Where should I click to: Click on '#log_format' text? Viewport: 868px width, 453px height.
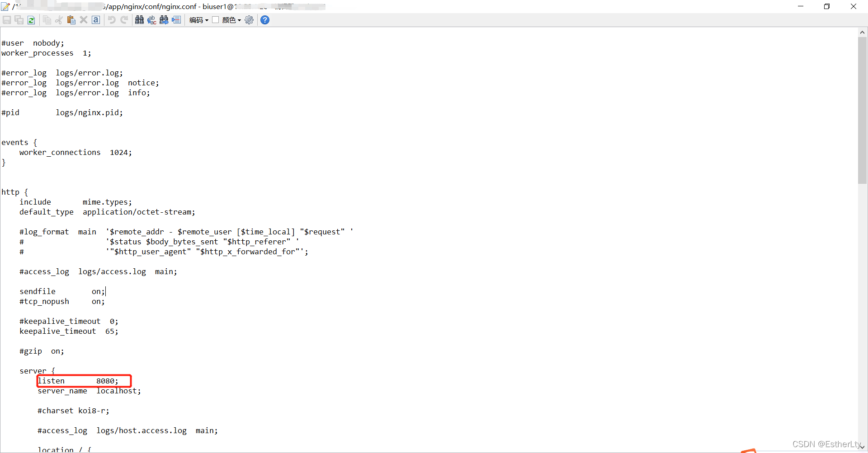[x=44, y=232]
